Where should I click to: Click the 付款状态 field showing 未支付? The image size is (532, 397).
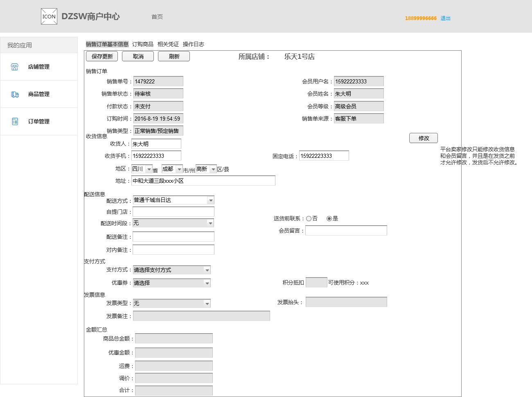click(158, 106)
